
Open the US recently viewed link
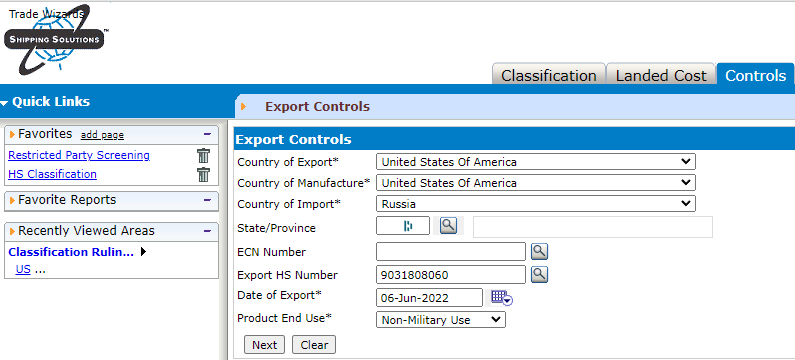(x=23, y=270)
